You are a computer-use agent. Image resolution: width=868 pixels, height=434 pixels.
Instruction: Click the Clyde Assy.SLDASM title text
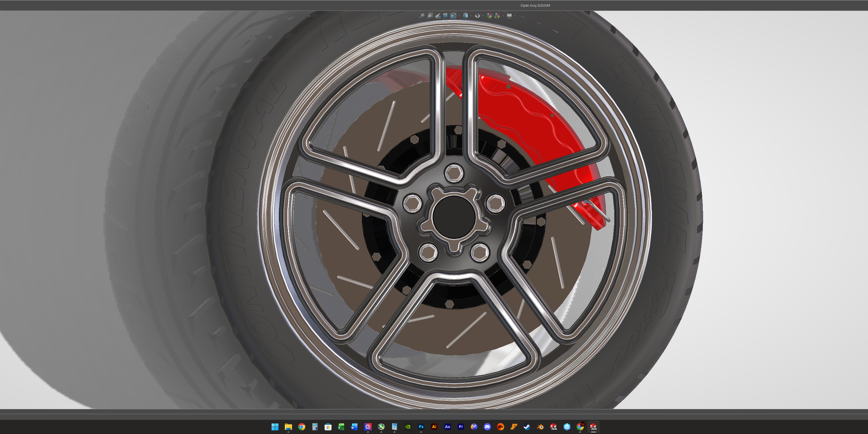pos(535,6)
